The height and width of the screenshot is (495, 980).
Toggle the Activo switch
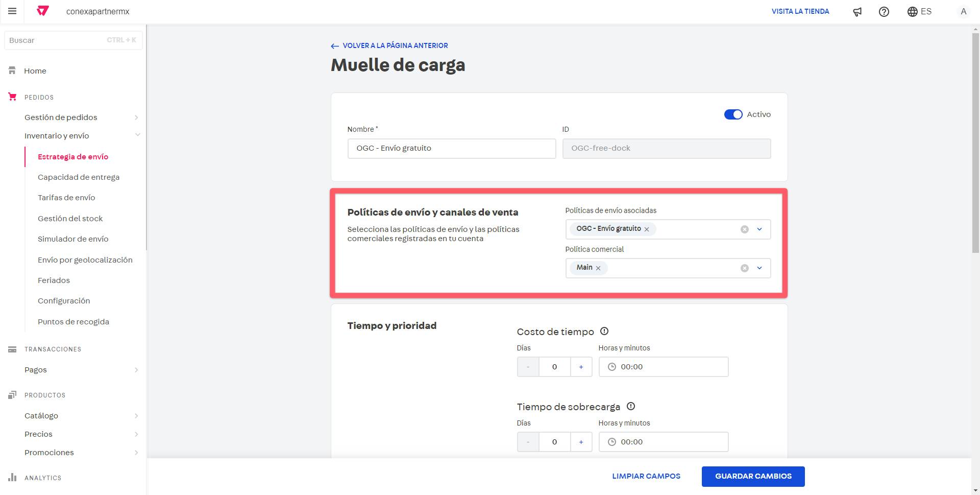pos(733,114)
